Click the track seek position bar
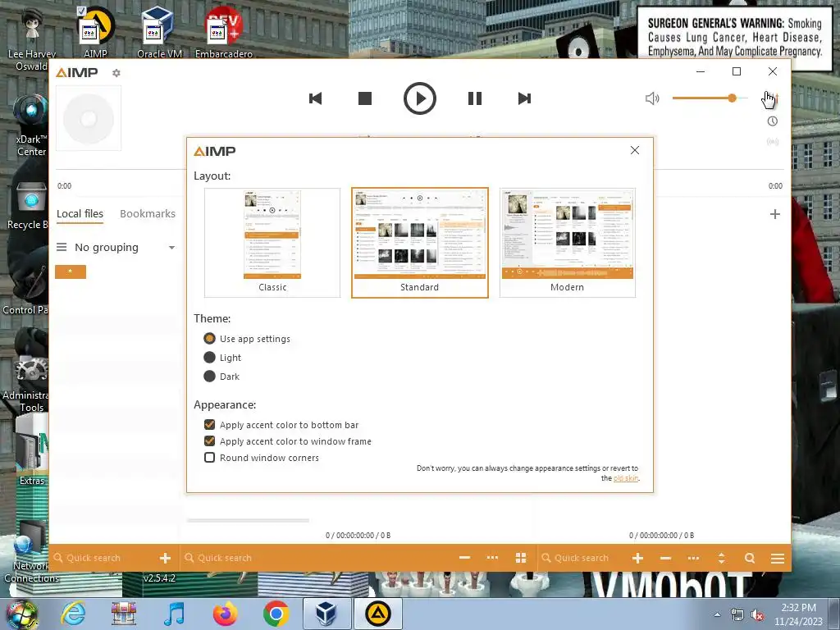The image size is (840, 630). click(x=419, y=170)
